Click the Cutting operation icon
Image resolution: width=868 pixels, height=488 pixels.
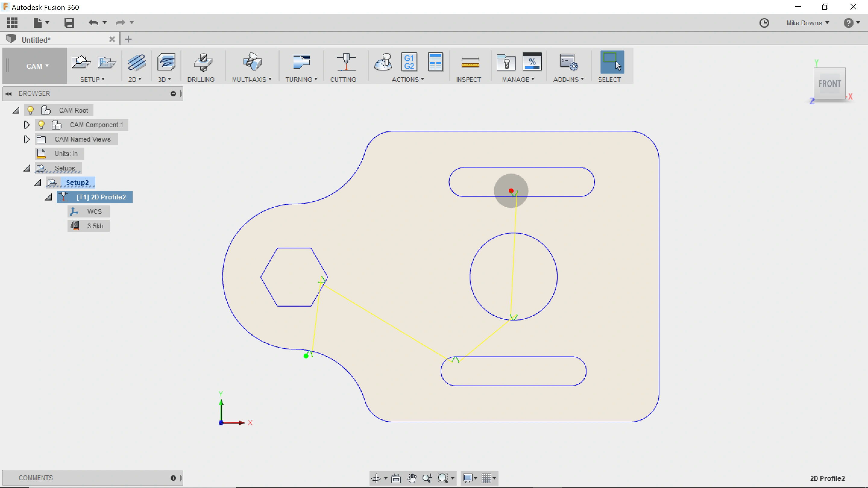pyautogui.click(x=346, y=63)
